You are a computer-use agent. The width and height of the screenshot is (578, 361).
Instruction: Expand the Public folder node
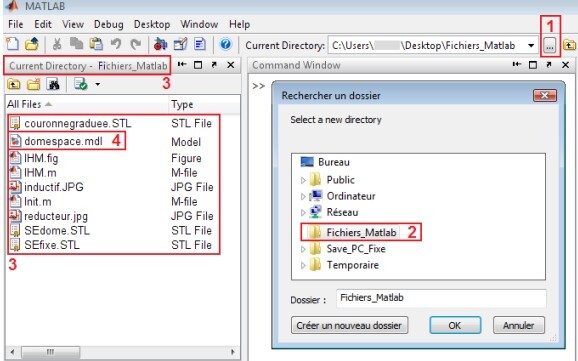(x=303, y=180)
